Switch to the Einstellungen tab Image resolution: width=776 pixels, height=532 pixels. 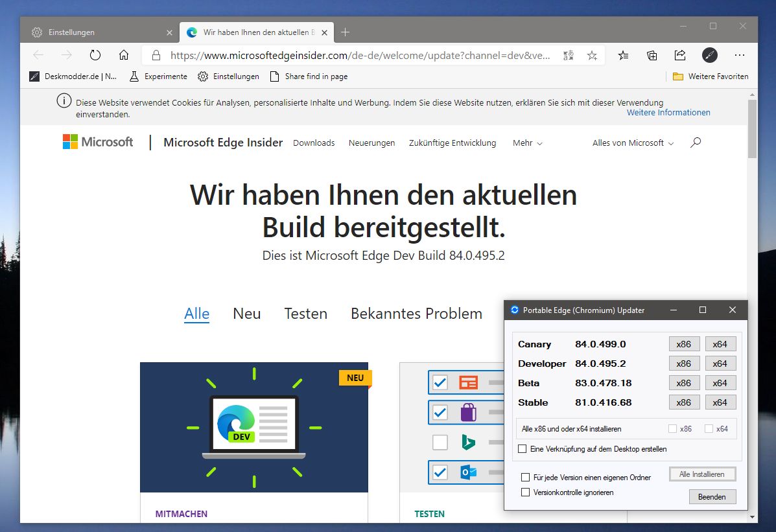pos(100,32)
